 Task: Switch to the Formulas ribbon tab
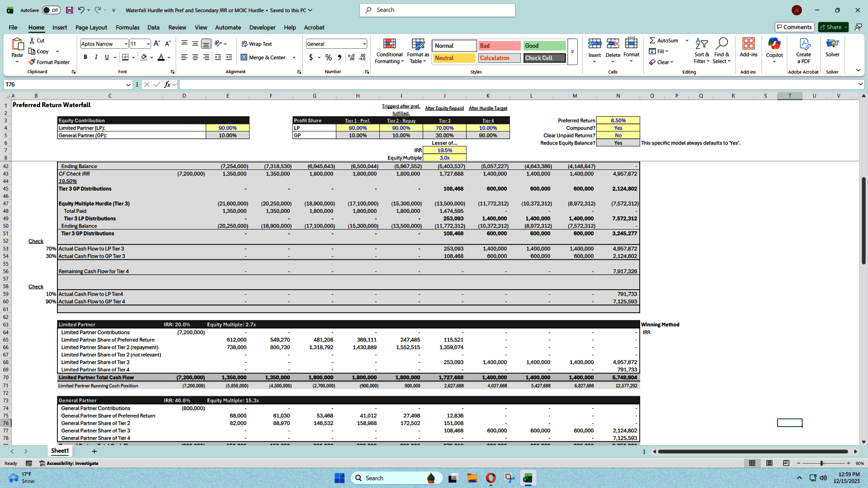127,28
